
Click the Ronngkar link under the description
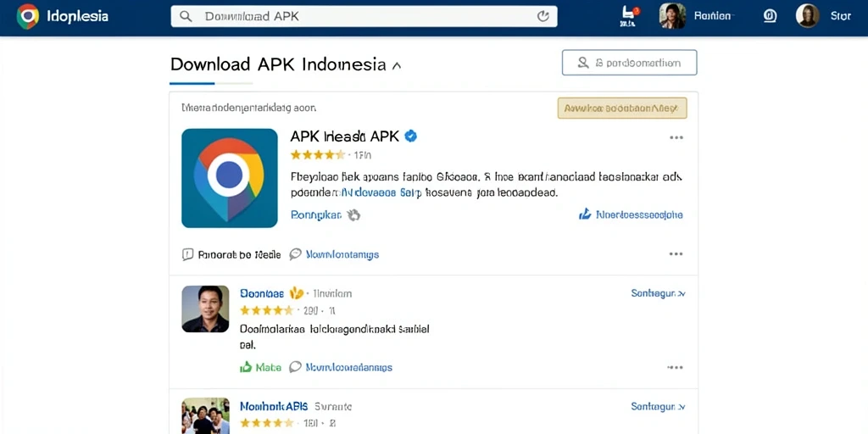click(x=315, y=214)
